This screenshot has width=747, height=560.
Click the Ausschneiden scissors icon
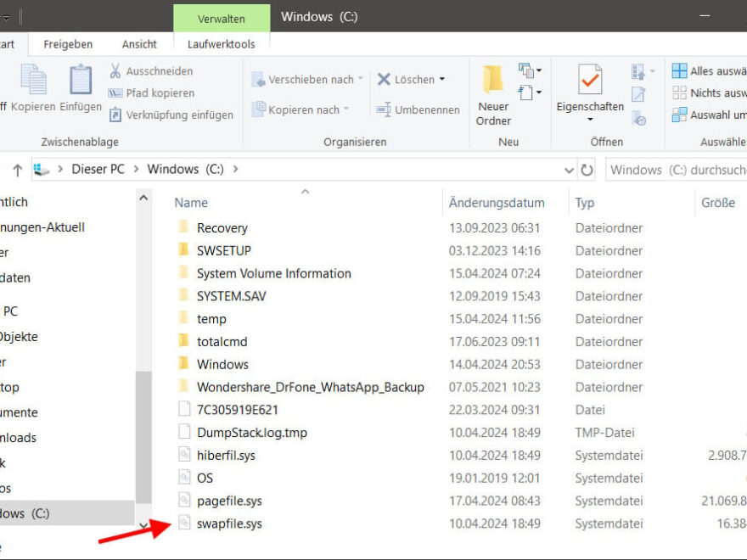[115, 71]
